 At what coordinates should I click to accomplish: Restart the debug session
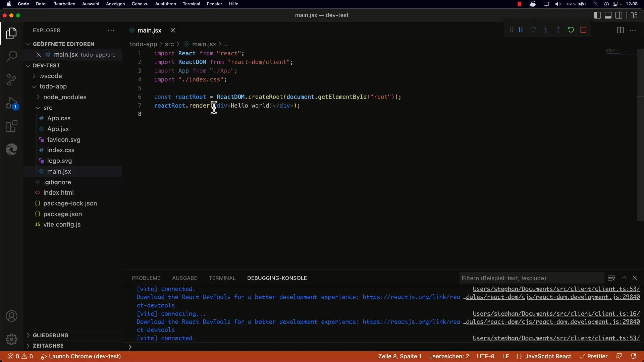pyautogui.click(x=571, y=30)
